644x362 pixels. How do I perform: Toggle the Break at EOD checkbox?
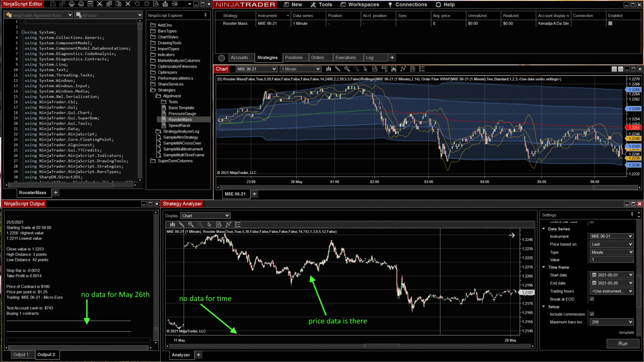[x=592, y=299]
